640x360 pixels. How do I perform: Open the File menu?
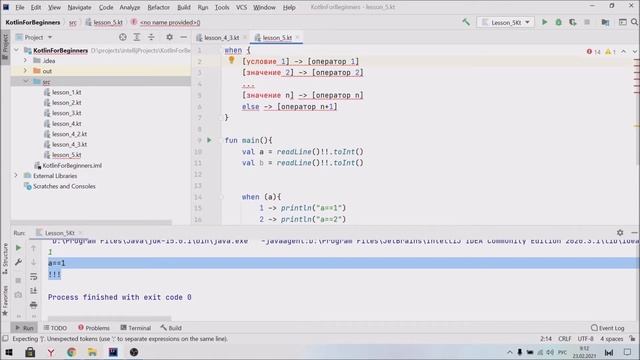[20, 7]
